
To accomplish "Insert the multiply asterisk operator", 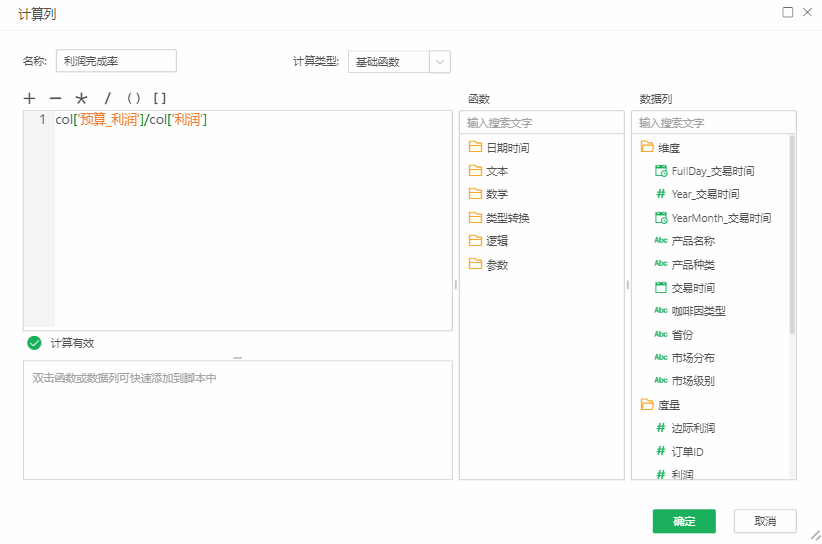I will (81, 99).
